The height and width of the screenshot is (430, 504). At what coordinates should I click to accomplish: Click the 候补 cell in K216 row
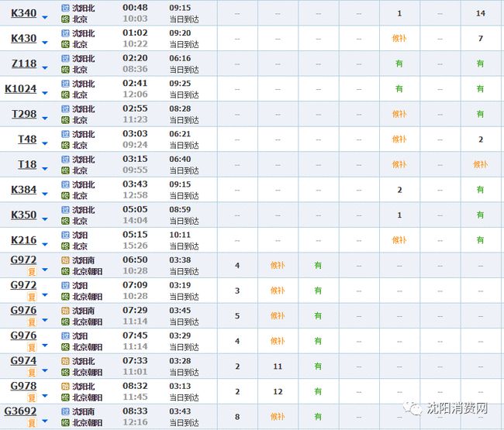[399, 240]
